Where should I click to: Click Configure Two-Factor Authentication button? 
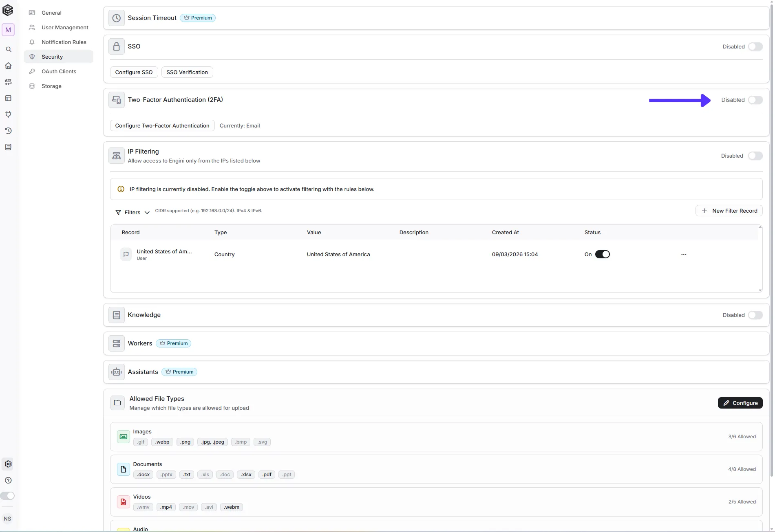162,125
